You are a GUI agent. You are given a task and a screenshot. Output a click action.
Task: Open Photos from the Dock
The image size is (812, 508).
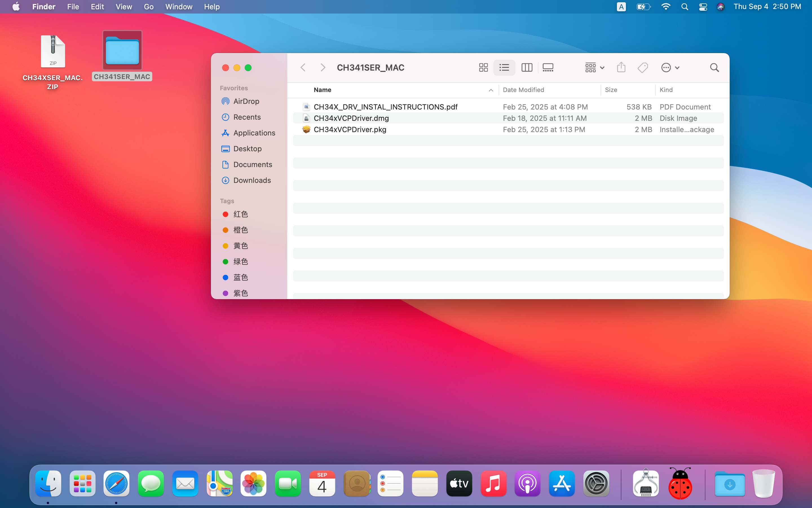pyautogui.click(x=253, y=483)
